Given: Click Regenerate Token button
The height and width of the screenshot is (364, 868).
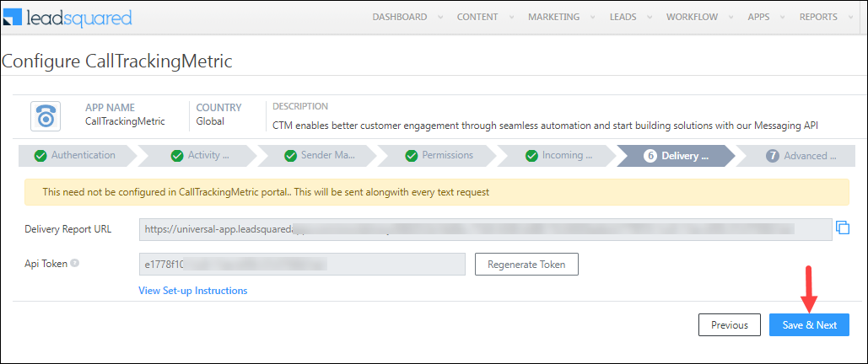Looking at the screenshot, I should point(526,264).
